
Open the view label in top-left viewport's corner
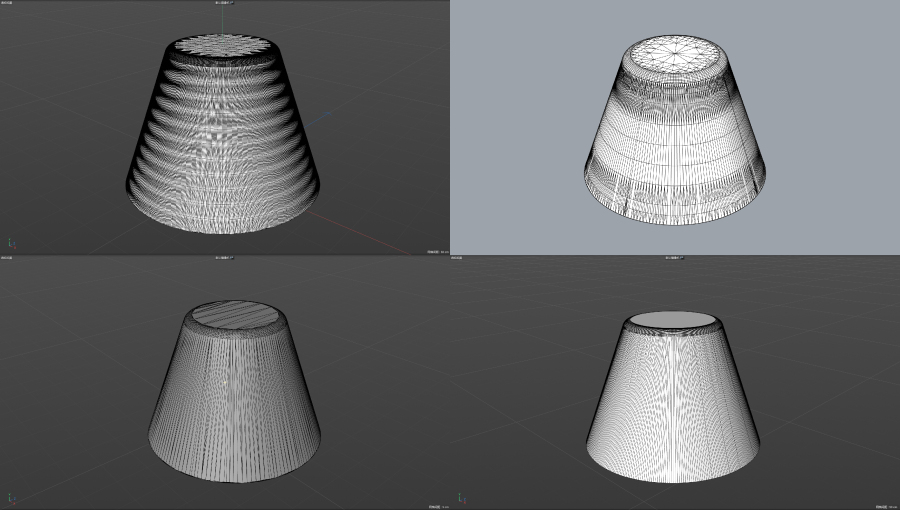pyautogui.click(x=6, y=3)
